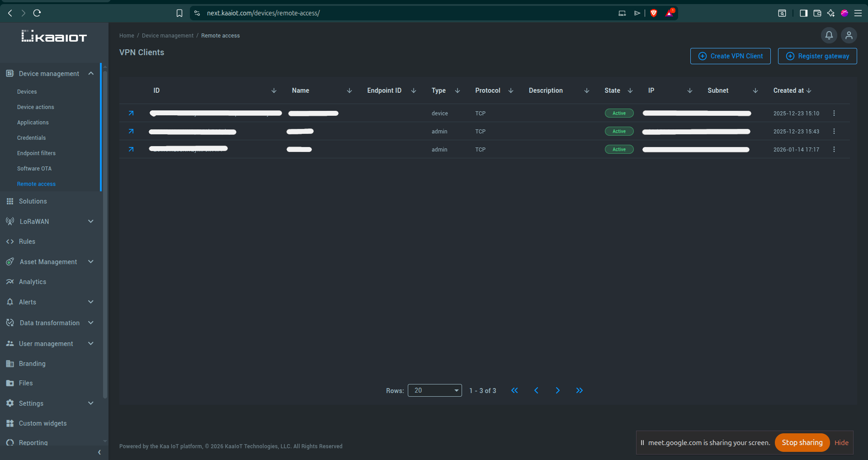Click the Active badge on the last row
Image resolution: width=868 pixels, height=460 pixels.
point(619,149)
